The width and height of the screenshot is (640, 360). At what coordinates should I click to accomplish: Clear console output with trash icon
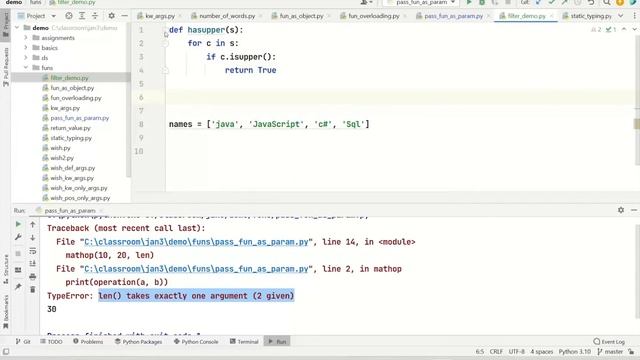[x=33, y=289]
